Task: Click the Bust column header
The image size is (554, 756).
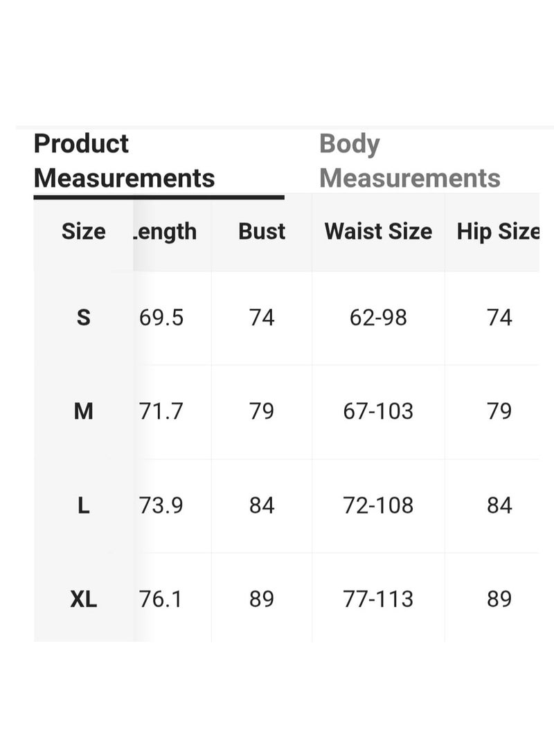Action: tap(262, 231)
